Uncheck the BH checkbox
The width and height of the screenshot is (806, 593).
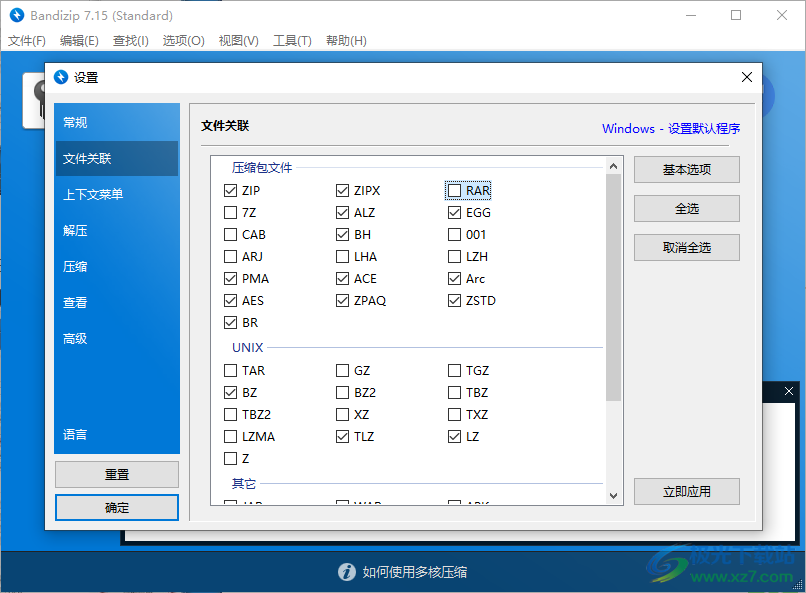coord(342,235)
